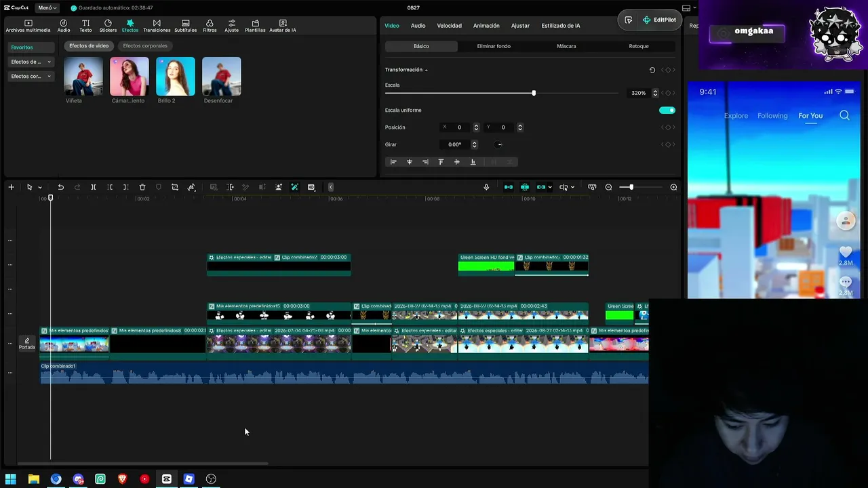Toggle clip linking in timeline toolbar
The image size is (868, 488).
point(541,187)
